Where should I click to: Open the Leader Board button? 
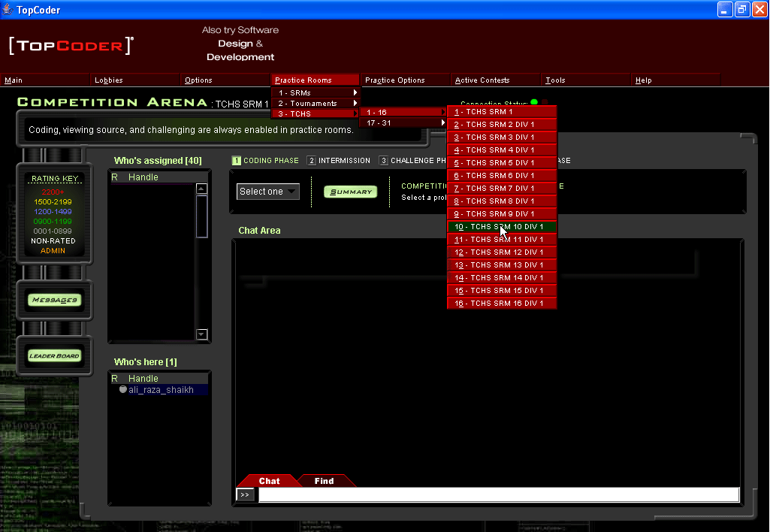click(x=55, y=356)
